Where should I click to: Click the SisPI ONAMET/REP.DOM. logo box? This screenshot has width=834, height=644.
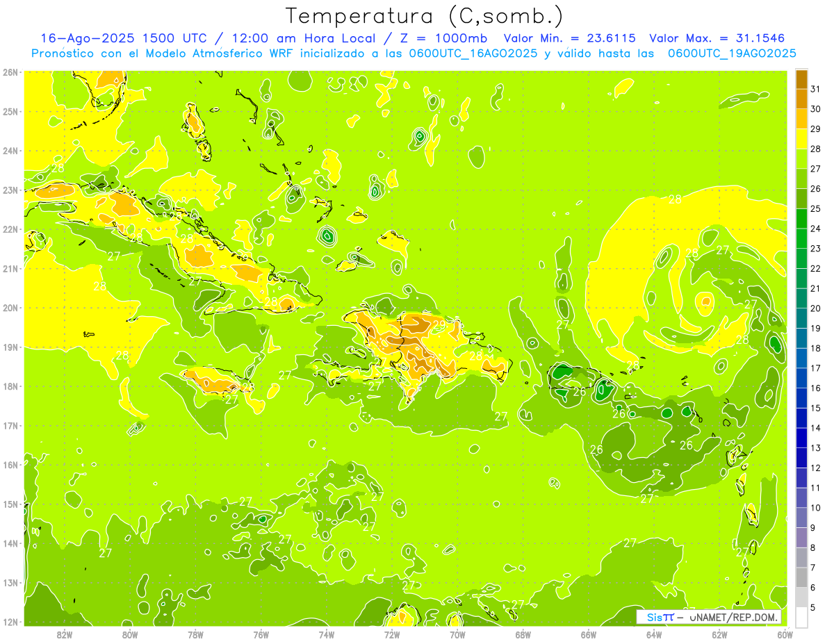click(709, 617)
